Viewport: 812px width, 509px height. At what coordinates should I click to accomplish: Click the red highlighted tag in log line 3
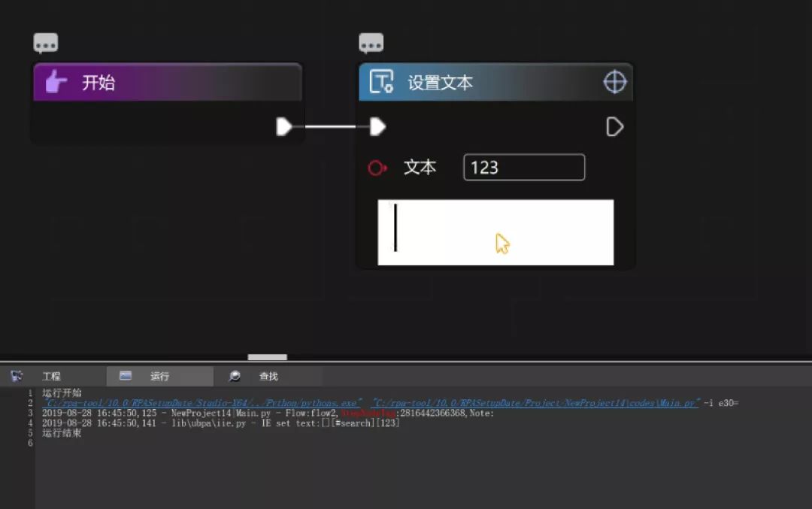368,414
